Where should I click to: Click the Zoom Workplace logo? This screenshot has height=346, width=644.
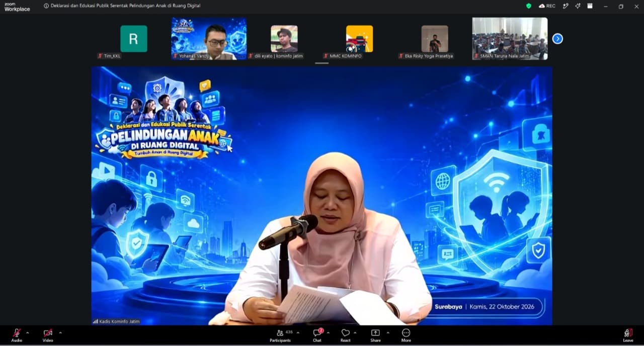(17, 7)
